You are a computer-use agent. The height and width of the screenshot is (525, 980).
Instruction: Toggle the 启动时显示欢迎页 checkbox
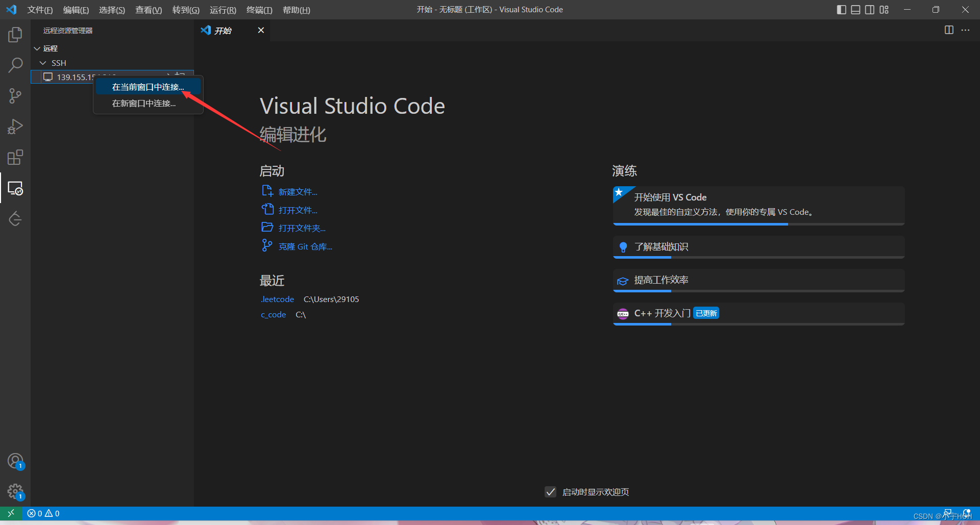pos(550,492)
